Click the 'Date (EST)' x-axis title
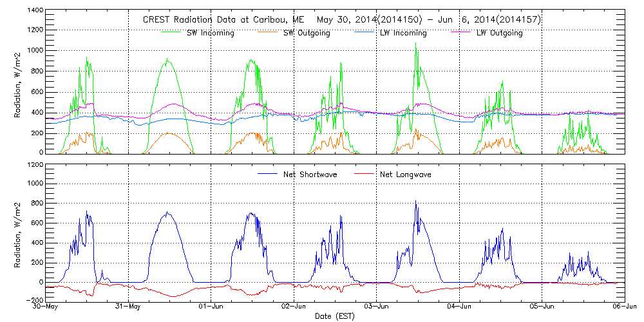 pos(336,316)
